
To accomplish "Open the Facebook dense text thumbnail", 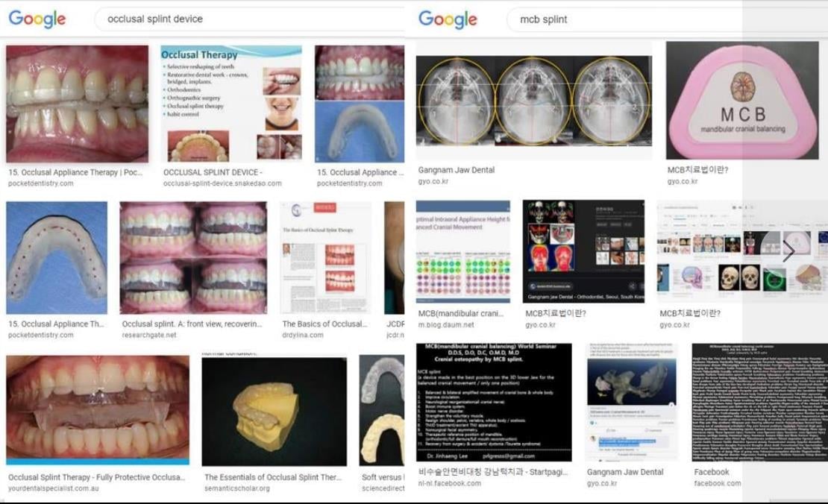I will click(x=760, y=402).
